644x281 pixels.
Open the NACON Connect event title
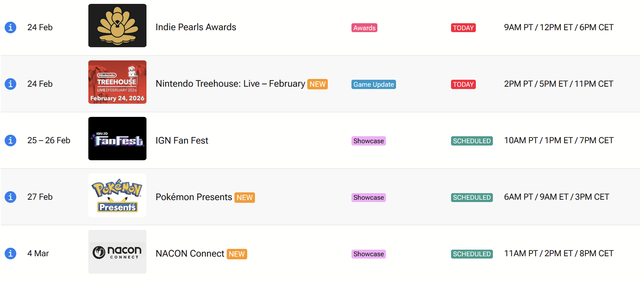pos(190,254)
